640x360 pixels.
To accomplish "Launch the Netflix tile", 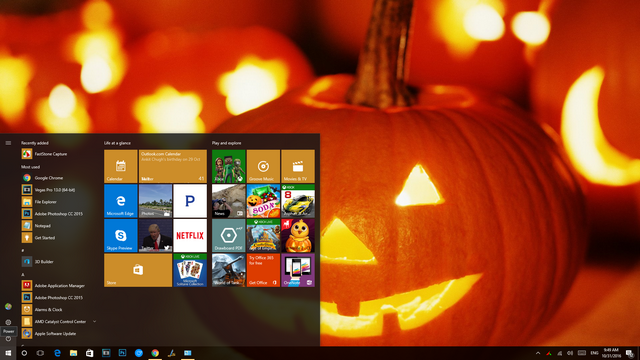I will (x=190, y=236).
